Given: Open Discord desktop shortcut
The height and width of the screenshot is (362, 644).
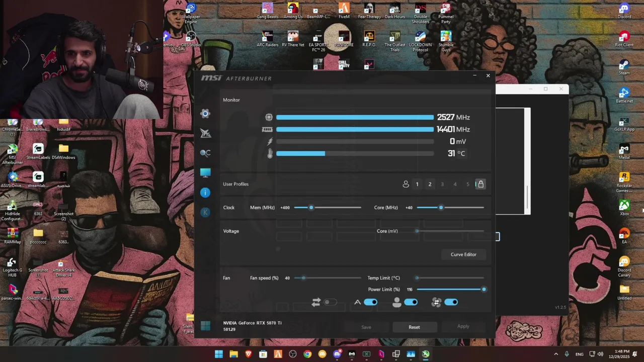Looking at the screenshot, I should (x=624, y=11).
